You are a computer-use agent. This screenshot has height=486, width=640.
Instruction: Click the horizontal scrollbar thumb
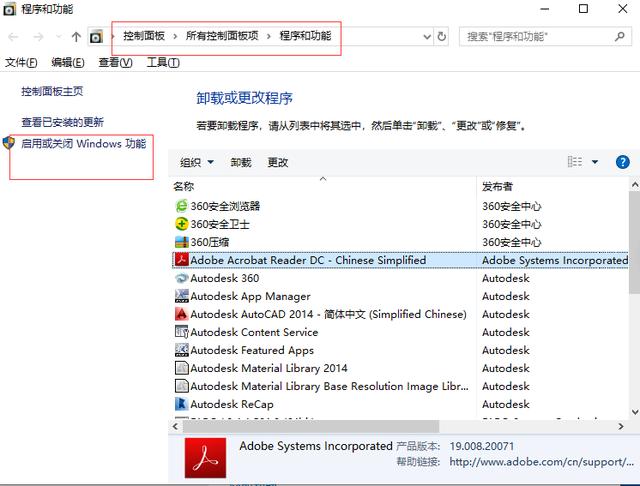(311, 426)
